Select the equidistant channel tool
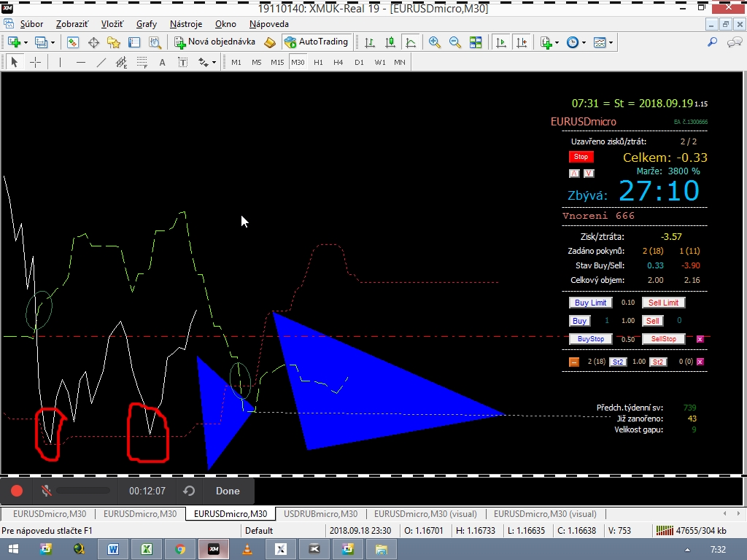The width and height of the screenshot is (747, 560). tap(122, 62)
